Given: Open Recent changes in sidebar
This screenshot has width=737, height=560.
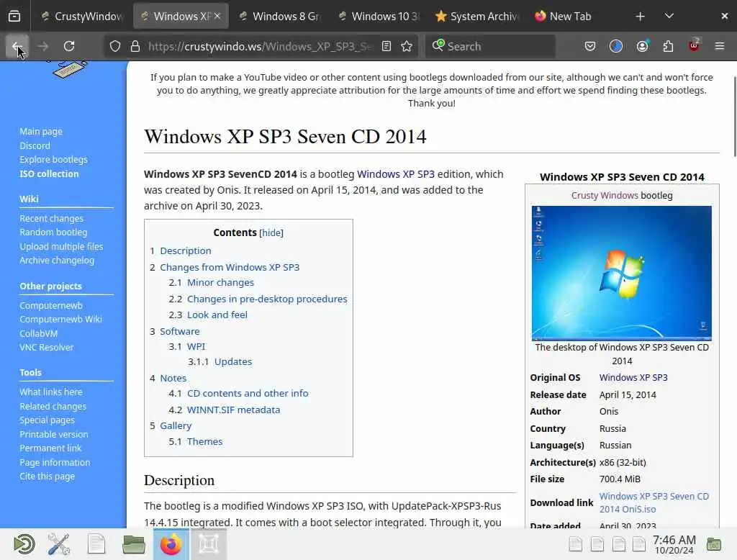Looking at the screenshot, I should tap(51, 219).
